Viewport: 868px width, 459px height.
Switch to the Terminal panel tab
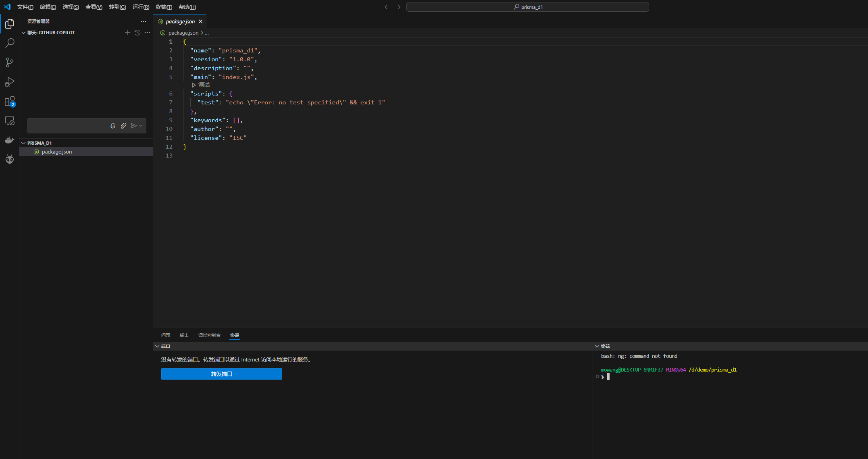(x=235, y=335)
